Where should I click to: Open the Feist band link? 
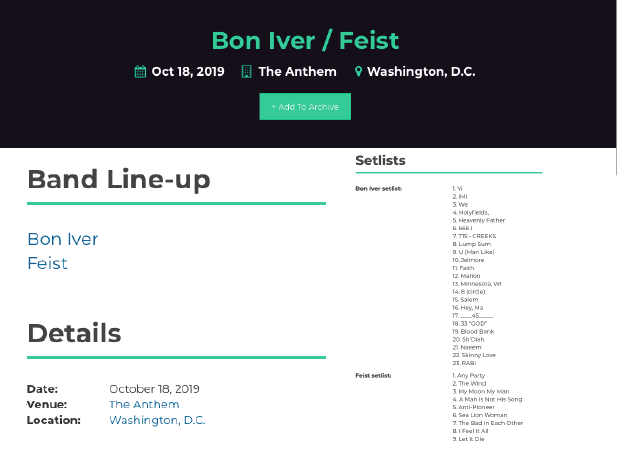[x=47, y=263]
